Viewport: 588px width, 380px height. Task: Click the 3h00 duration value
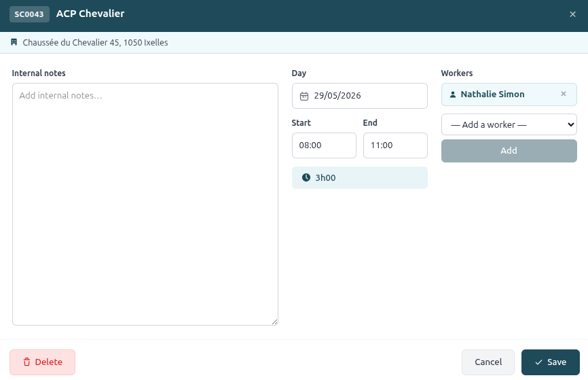coord(325,178)
